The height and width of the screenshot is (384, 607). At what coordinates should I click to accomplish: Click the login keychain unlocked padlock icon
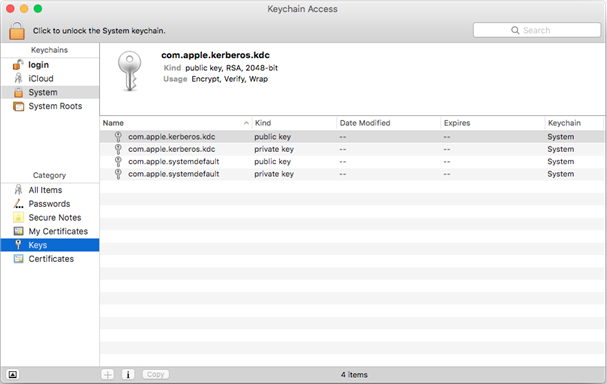(x=18, y=65)
